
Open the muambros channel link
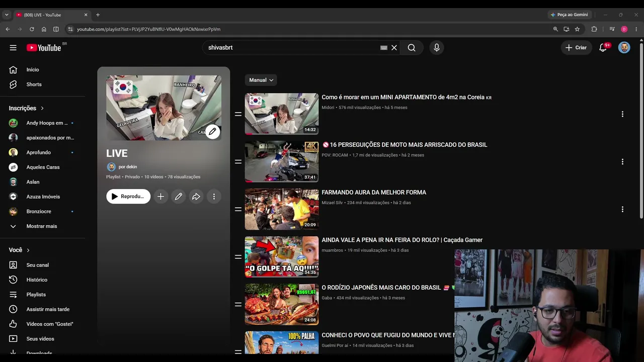click(x=333, y=250)
